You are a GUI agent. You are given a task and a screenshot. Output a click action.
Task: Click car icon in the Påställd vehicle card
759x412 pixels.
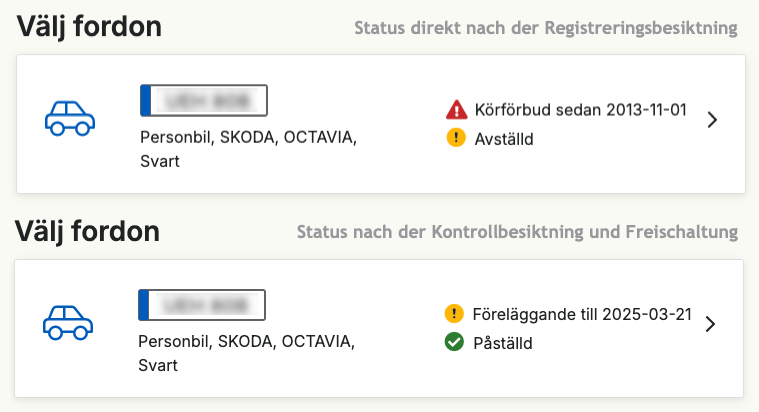pos(68,322)
